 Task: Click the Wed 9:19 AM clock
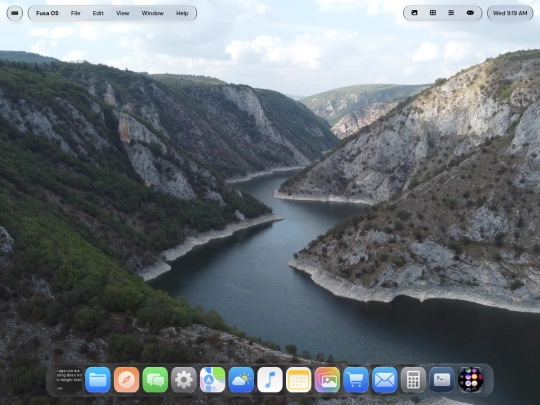click(510, 13)
